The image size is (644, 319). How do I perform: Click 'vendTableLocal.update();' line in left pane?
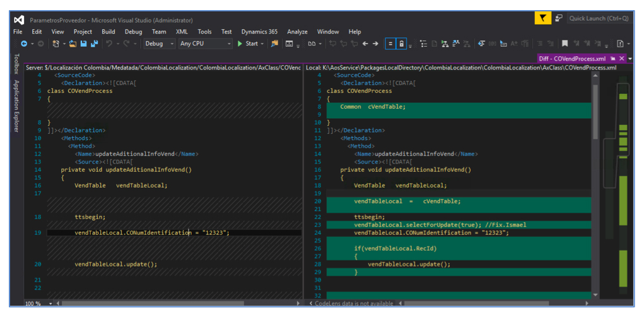(116, 264)
